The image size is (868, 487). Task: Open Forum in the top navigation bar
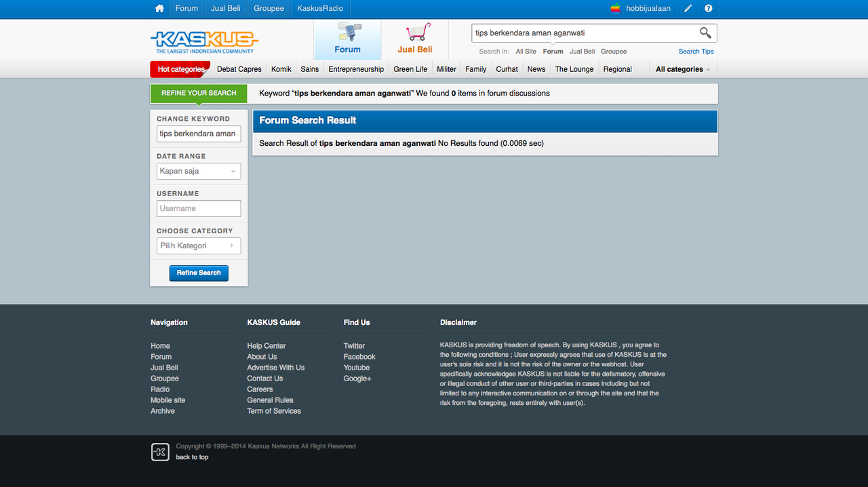coord(186,8)
